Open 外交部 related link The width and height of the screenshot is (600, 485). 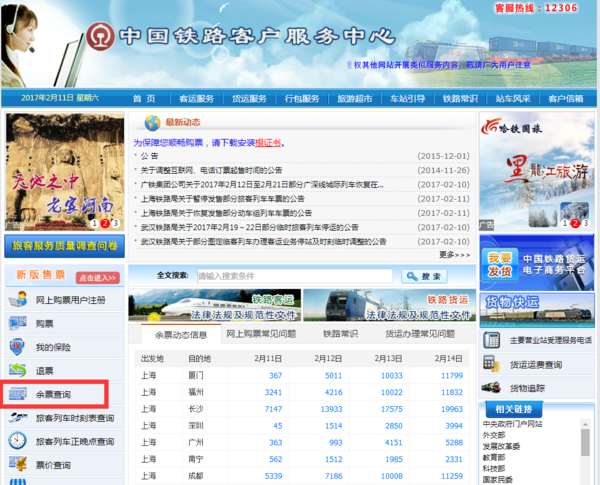point(494,435)
